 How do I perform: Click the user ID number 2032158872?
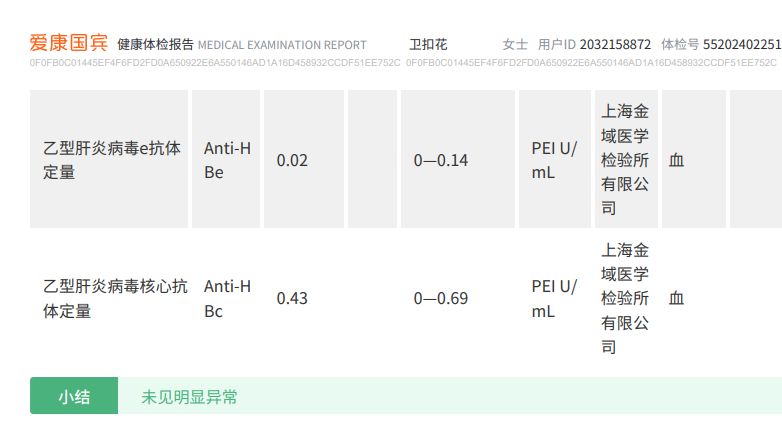point(615,45)
